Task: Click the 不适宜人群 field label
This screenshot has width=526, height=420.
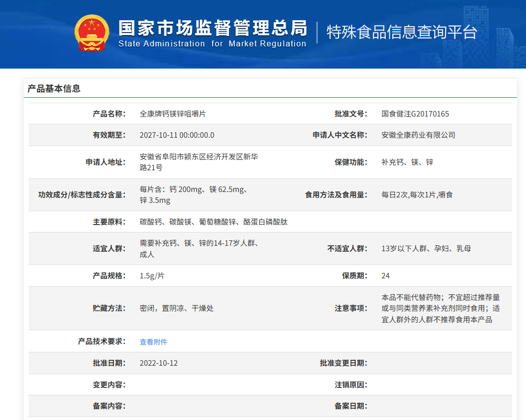Action: (x=347, y=249)
